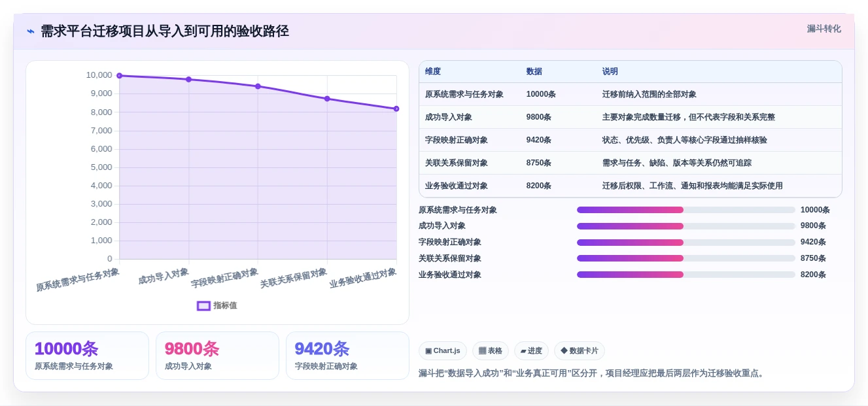
Task: Toggle the 指标值 legend entry
Action: click(x=217, y=305)
